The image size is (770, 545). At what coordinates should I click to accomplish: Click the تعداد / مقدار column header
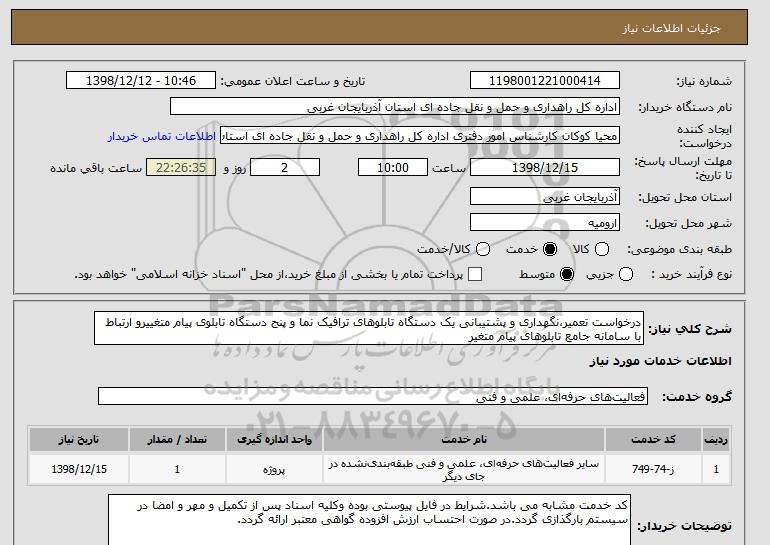pos(177,439)
